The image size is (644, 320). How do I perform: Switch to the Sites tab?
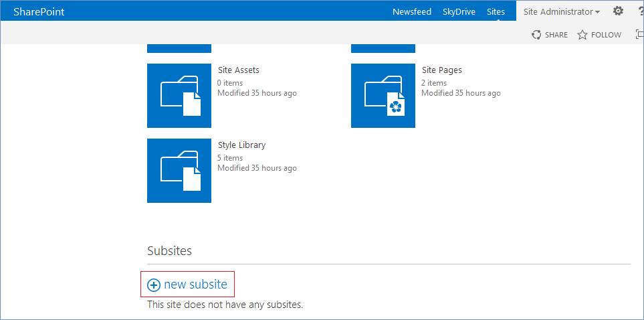pos(496,11)
